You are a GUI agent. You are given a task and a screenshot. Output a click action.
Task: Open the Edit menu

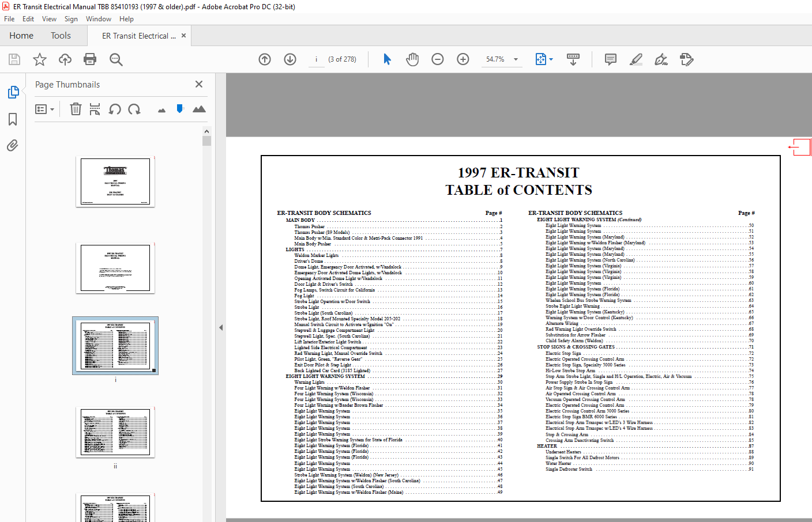(x=28, y=19)
